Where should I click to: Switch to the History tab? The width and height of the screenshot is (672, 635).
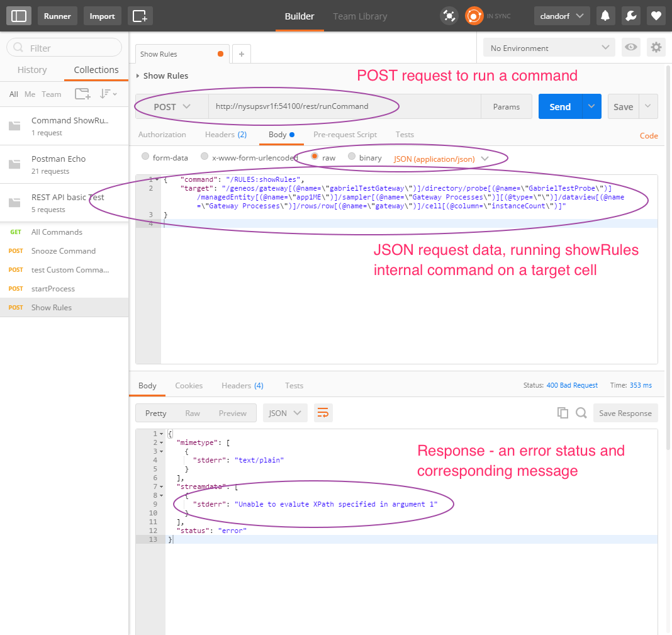(32, 70)
